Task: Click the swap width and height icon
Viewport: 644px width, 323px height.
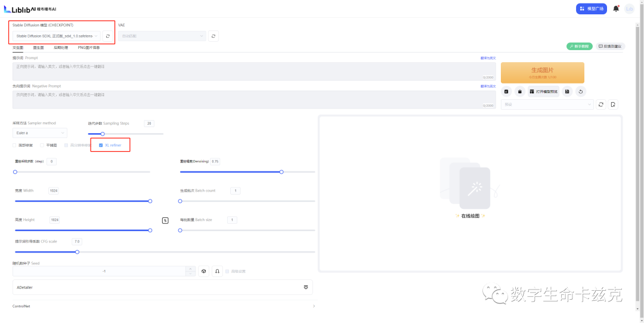Action: point(165,220)
